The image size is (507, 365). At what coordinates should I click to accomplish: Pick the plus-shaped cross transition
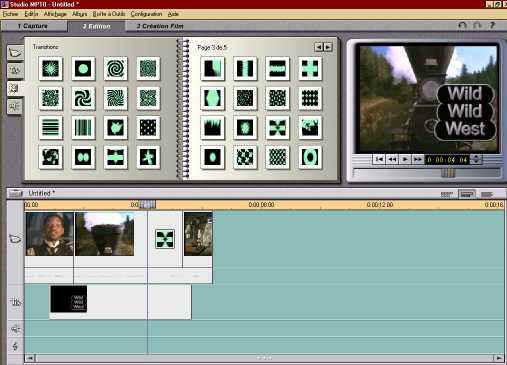pos(310,69)
